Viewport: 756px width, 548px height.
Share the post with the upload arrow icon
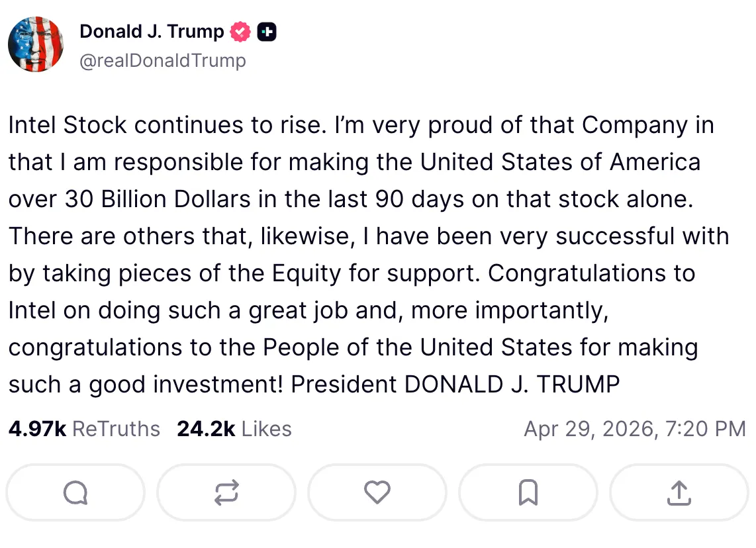[679, 492]
